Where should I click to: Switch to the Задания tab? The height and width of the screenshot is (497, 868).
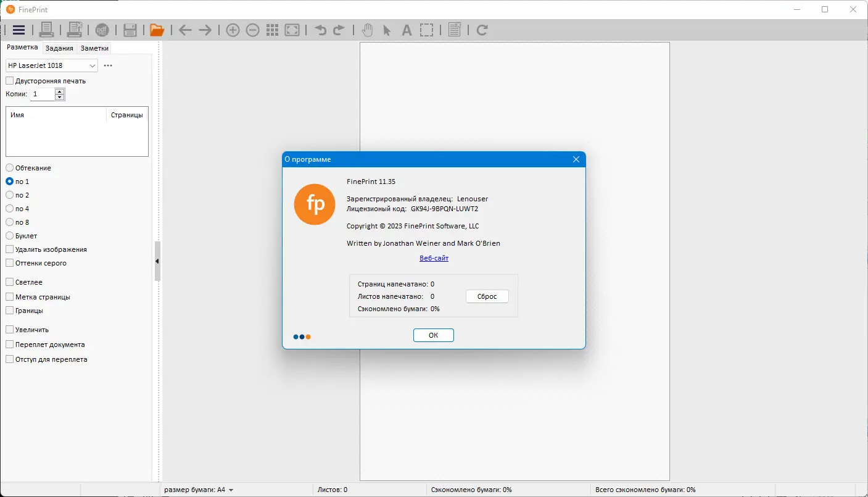[x=59, y=48]
